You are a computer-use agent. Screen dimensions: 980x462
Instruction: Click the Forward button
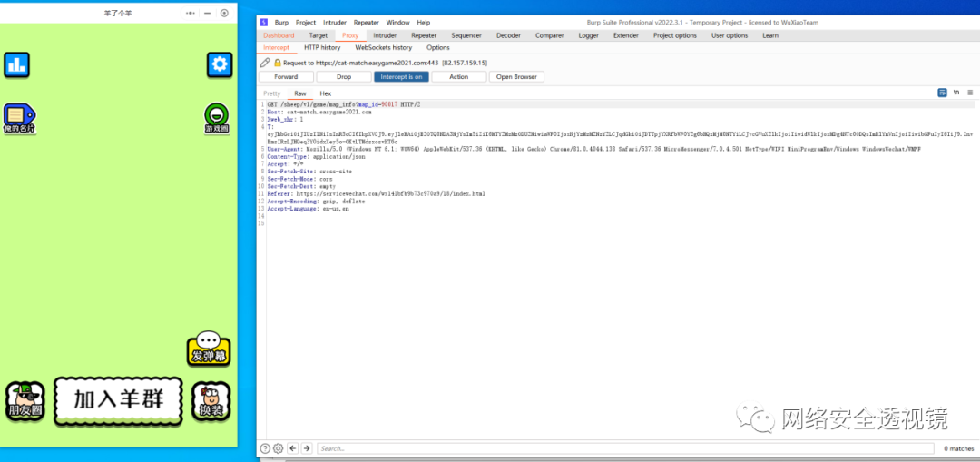click(x=286, y=77)
